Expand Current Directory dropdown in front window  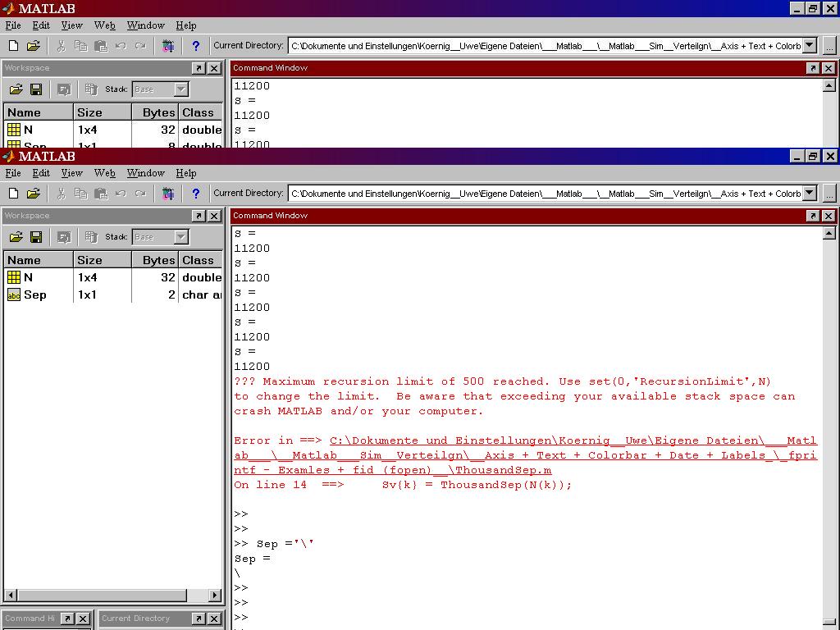pyautogui.click(x=810, y=194)
